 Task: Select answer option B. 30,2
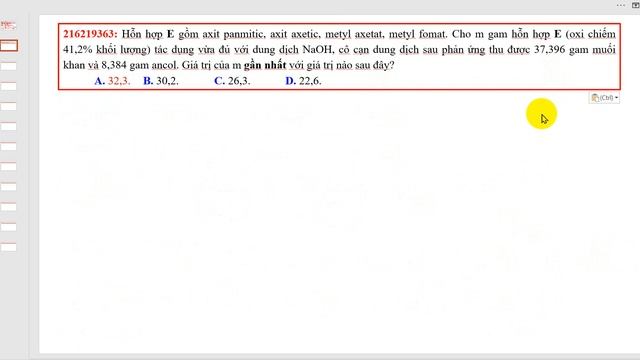coord(161,81)
